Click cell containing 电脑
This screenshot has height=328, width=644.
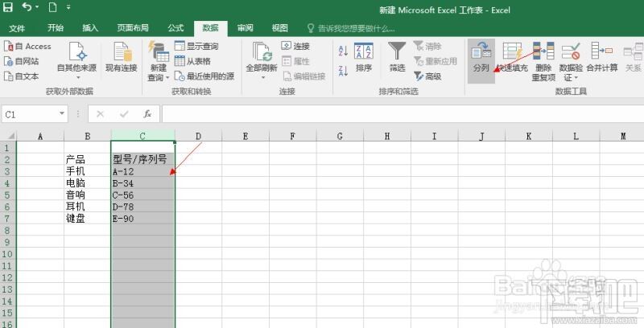[88, 182]
